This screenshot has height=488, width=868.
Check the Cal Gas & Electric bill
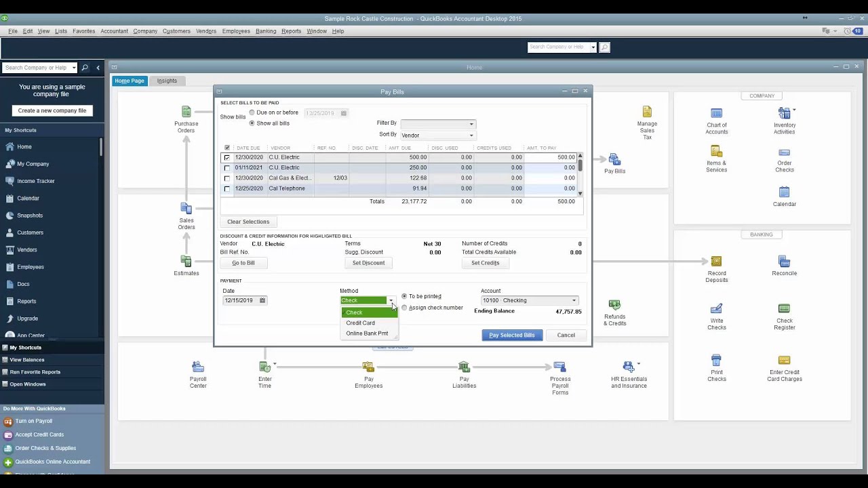[x=227, y=178]
